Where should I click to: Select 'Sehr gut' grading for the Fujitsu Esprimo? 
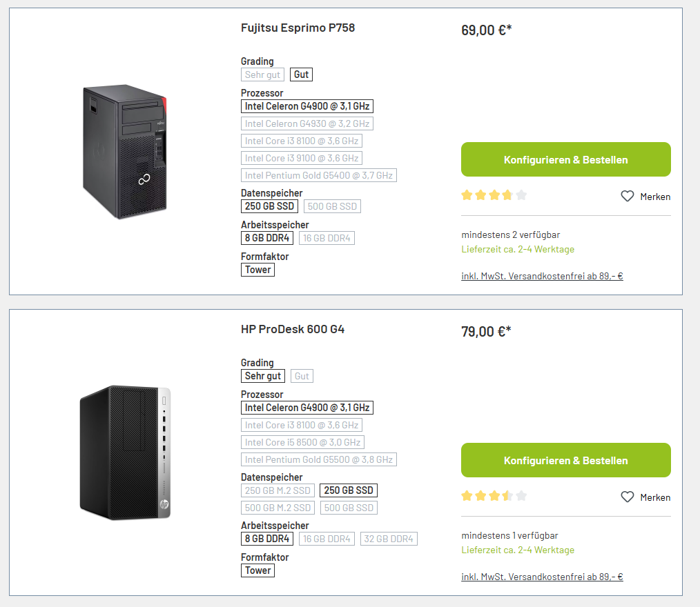click(262, 74)
